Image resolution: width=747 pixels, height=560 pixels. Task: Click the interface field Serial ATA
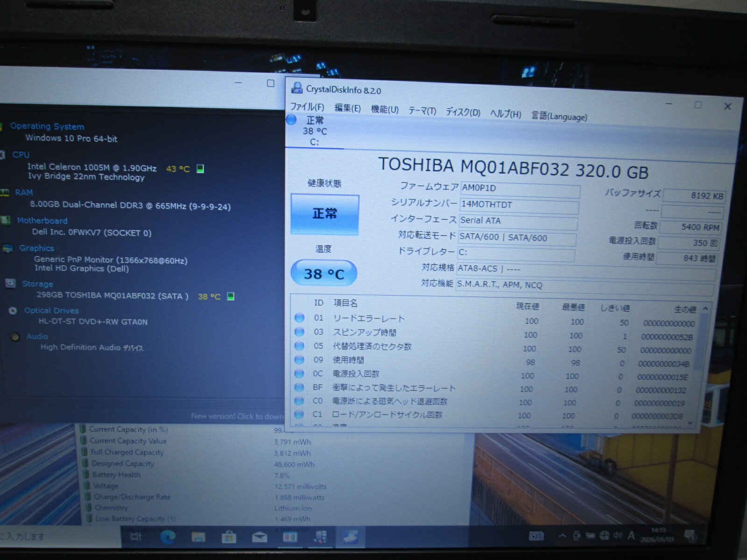click(x=518, y=222)
